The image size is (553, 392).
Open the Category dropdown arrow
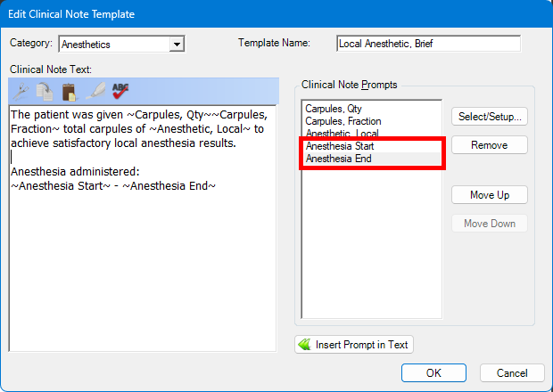177,45
